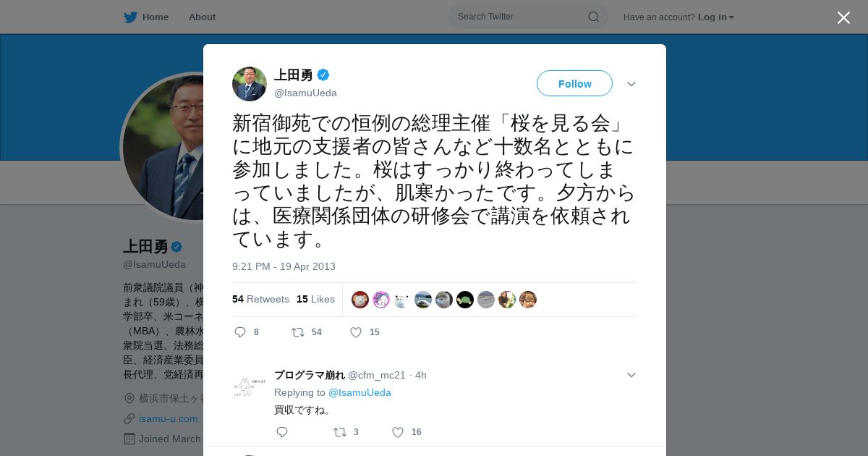Expand the main tweet options chevron
Screen dimensions: 868x456
coord(631,84)
